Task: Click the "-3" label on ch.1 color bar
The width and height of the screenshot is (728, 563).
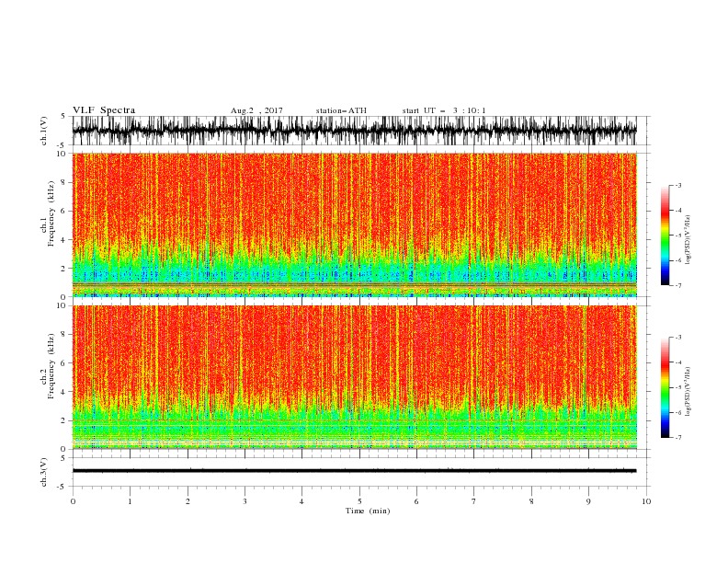Action: coord(677,185)
